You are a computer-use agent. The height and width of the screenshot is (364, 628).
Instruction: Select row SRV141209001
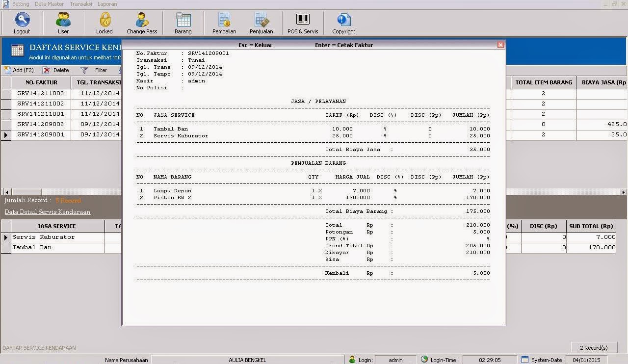(x=41, y=134)
